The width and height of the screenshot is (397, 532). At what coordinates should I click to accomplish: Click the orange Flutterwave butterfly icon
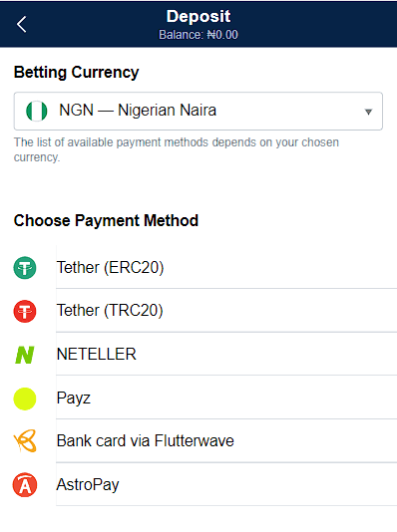25,441
